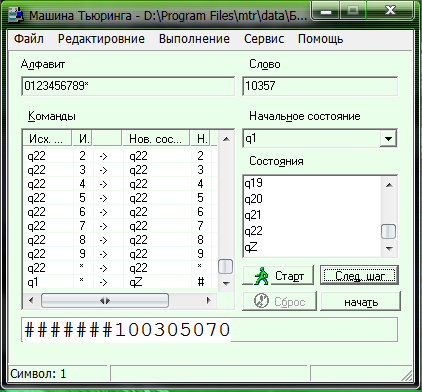
Task: Click the 'Исх. ...' column header
Action: (x=47, y=139)
